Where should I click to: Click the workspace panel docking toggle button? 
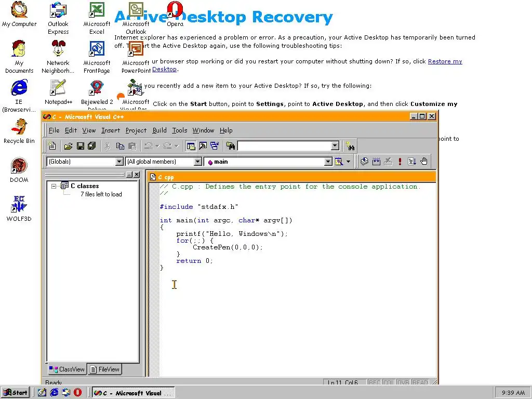coord(129,175)
